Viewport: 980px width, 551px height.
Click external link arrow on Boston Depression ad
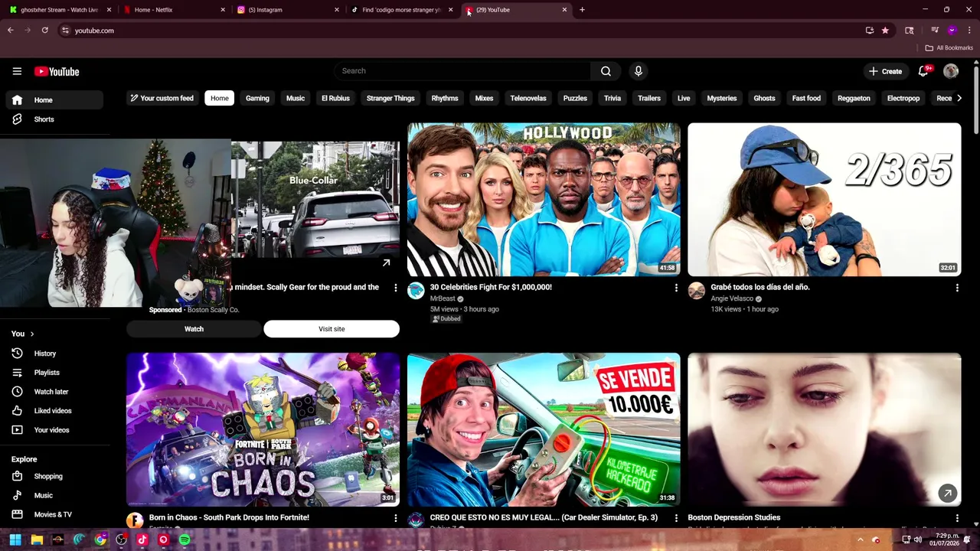[x=947, y=493]
